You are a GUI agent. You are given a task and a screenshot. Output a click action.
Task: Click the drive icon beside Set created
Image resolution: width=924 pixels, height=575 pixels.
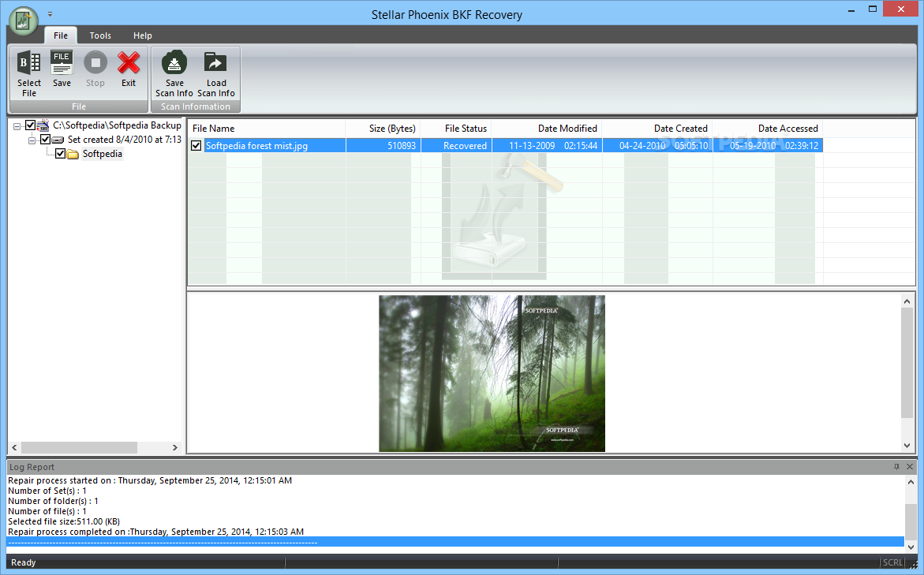[x=58, y=140]
